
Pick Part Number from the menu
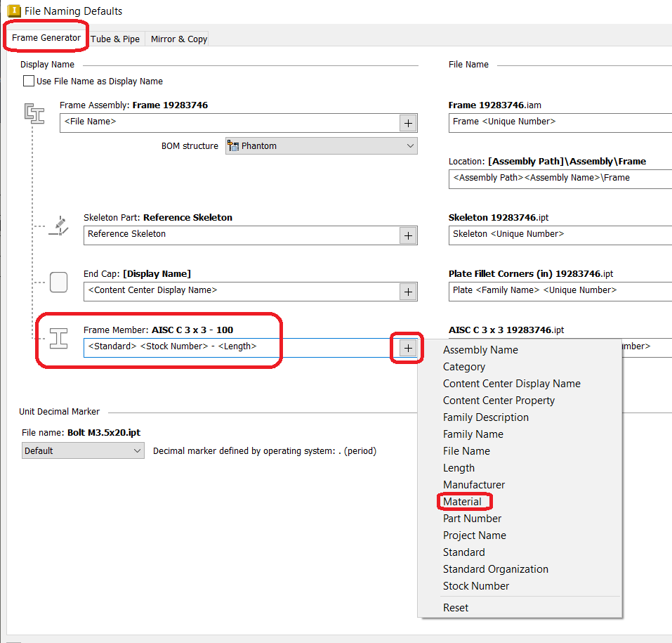click(472, 519)
